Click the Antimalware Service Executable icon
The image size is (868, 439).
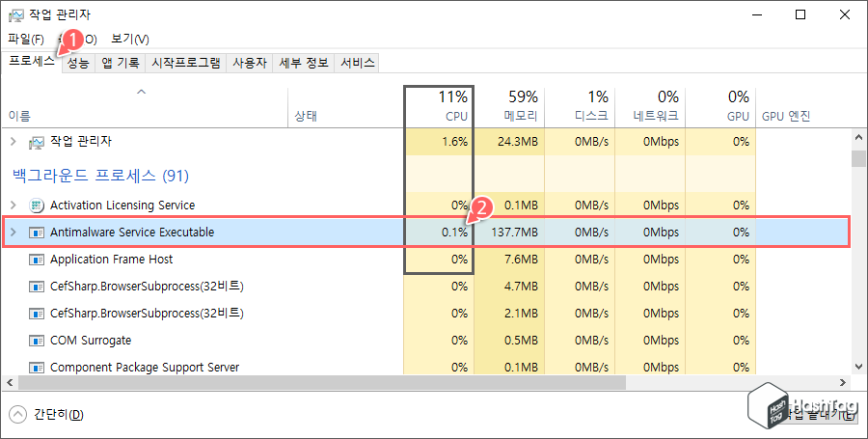[x=36, y=233]
